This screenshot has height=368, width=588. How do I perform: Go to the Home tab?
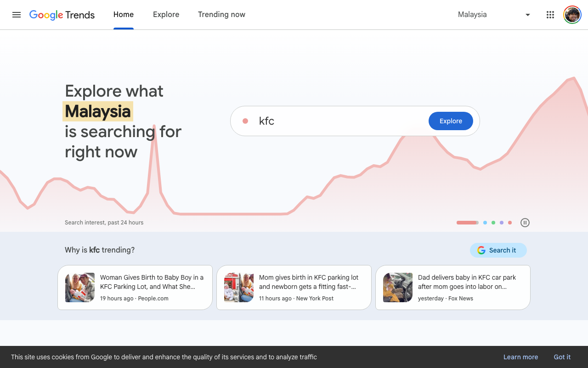[124, 15]
